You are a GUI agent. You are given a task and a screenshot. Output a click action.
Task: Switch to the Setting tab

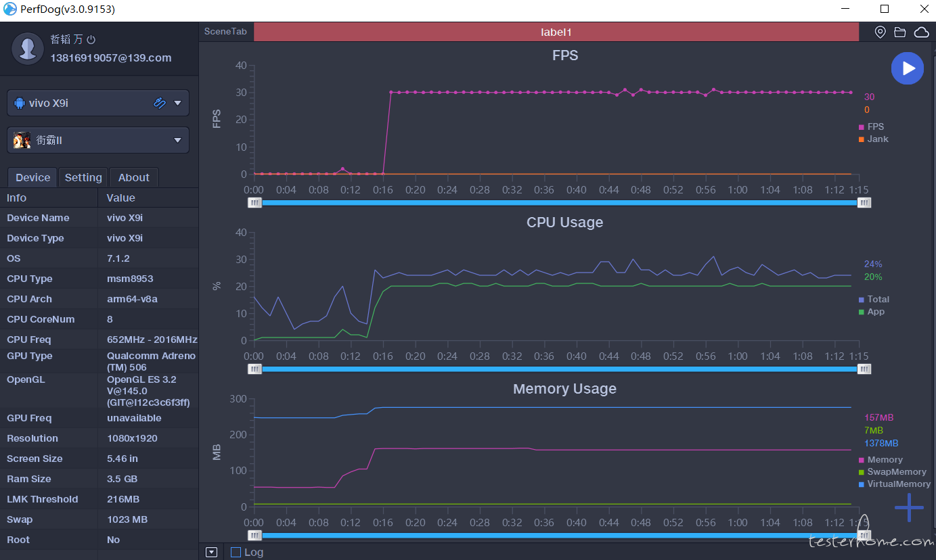click(x=83, y=177)
